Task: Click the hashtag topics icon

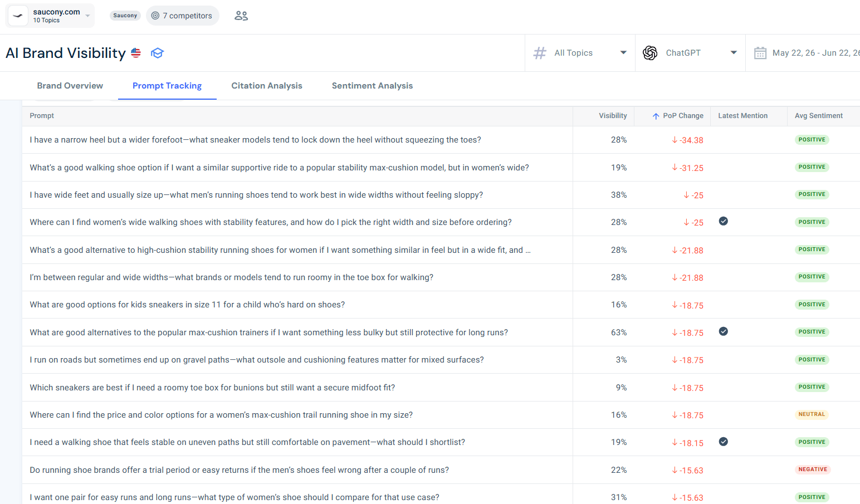Action: pyautogui.click(x=540, y=53)
